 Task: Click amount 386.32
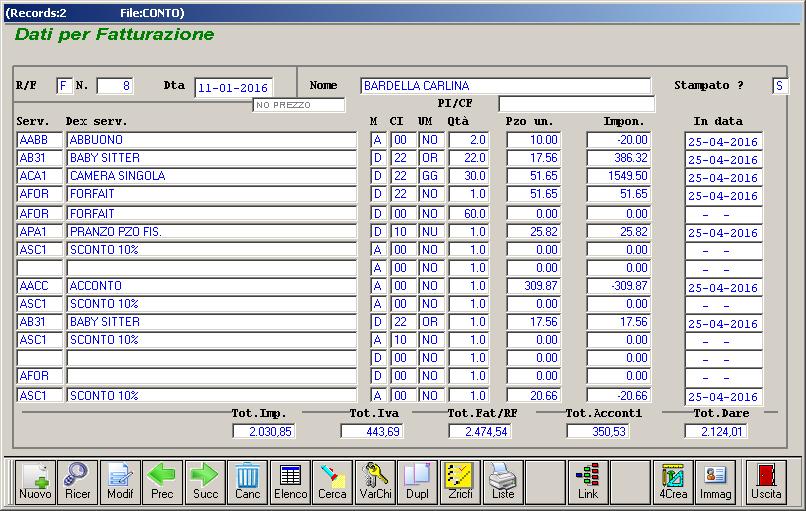coord(619,158)
